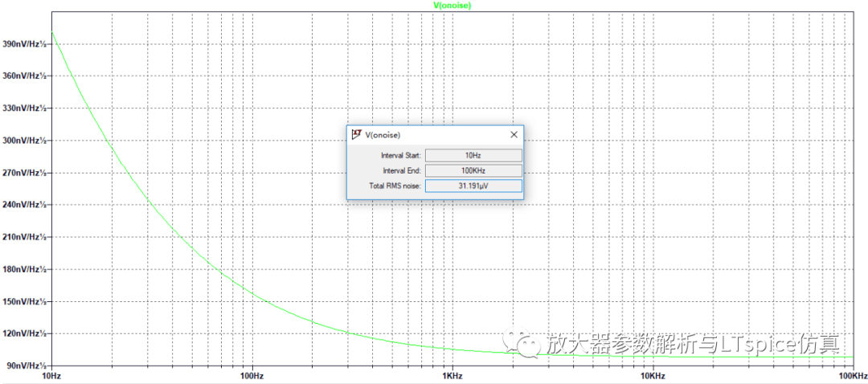868x384 pixels.
Task: Click the WeChat logo icon in watermark
Action: [529, 345]
